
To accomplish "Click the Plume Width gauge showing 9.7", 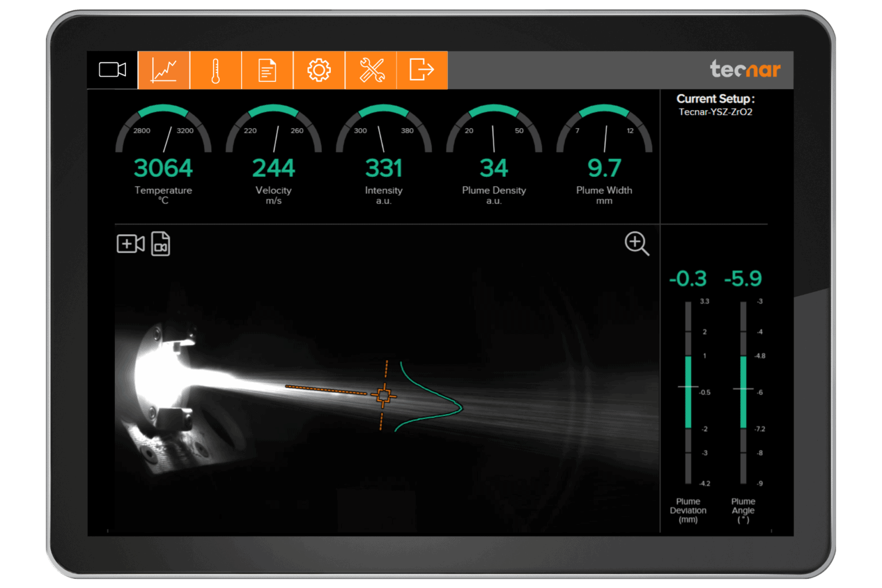I will coord(604,167).
